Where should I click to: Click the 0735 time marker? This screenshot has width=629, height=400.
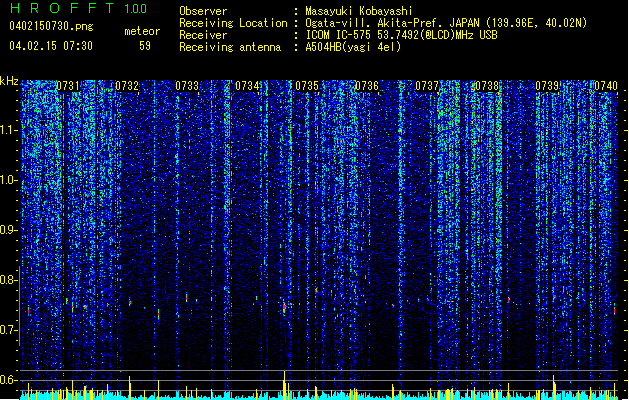(x=307, y=86)
